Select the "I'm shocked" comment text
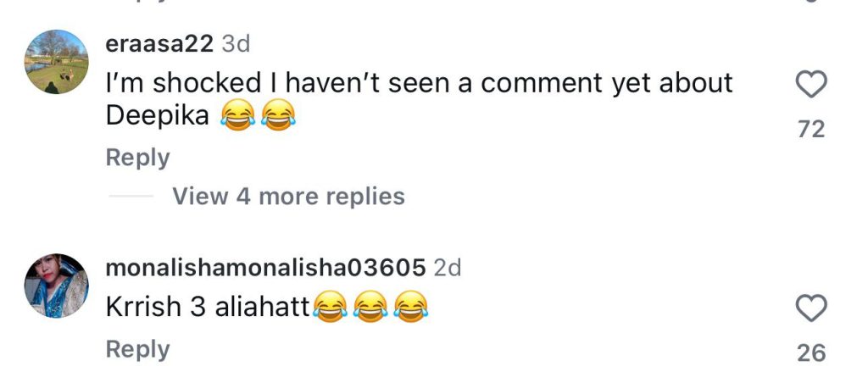Image resolution: width=868 pixels, height=372 pixels. pos(419,83)
